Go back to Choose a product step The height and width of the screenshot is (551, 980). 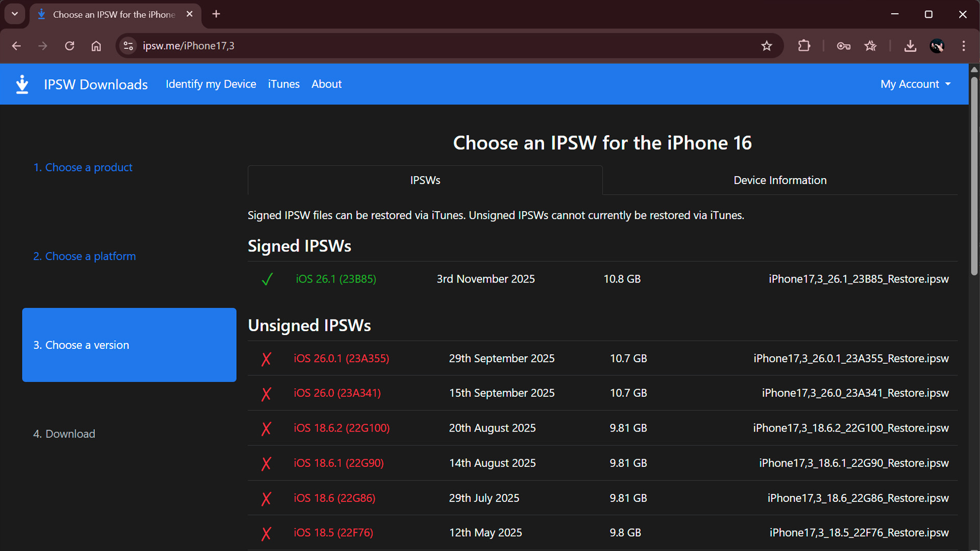[83, 167]
